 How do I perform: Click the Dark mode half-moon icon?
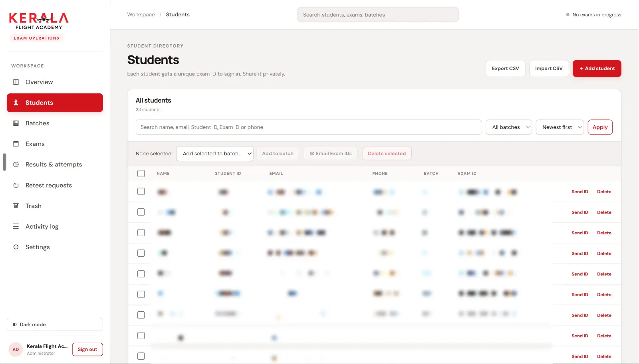coord(15,324)
